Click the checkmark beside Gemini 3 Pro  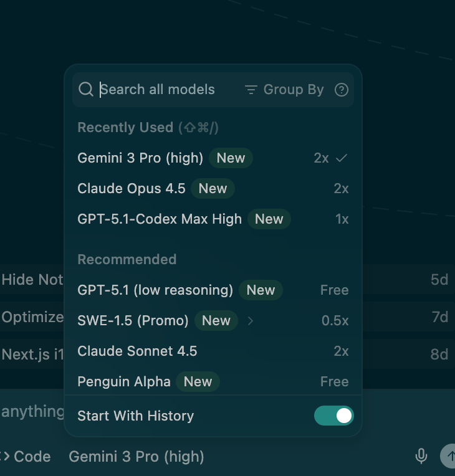click(x=341, y=158)
